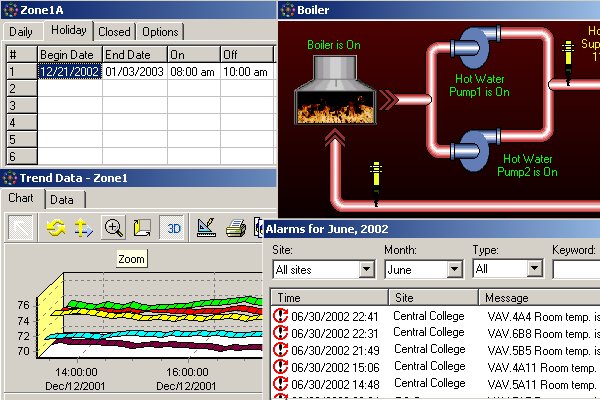Click the Hot Water Pump1 is On label
The height and width of the screenshot is (400, 600).
point(479,85)
